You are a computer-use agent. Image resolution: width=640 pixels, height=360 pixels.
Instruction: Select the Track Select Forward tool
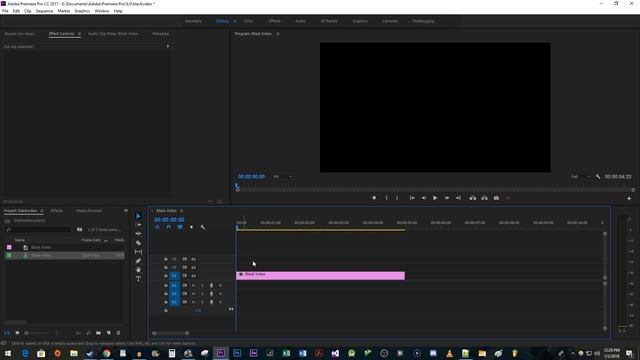pyautogui.click(x=138, y=225)
